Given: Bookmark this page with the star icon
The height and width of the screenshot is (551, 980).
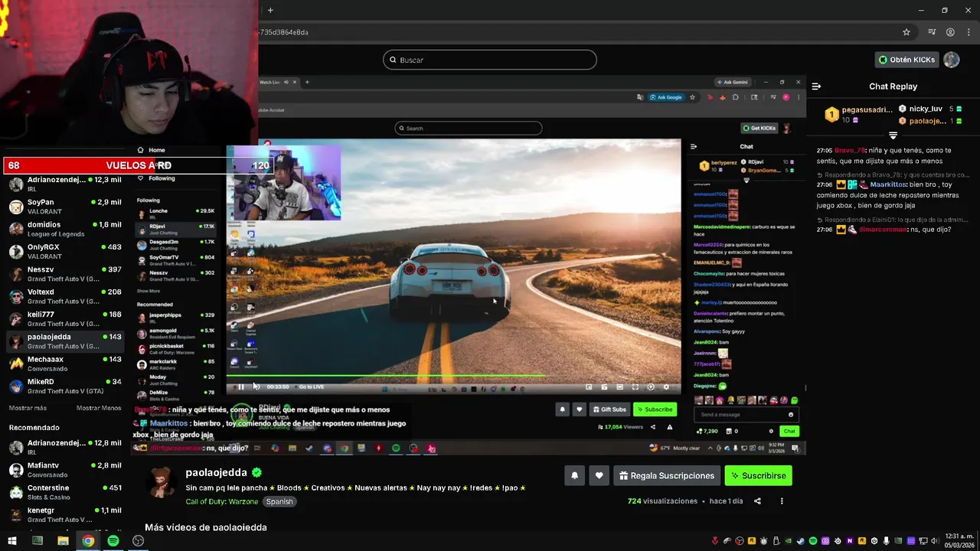Looking at the screenshot, I should (x=906, y=32).
